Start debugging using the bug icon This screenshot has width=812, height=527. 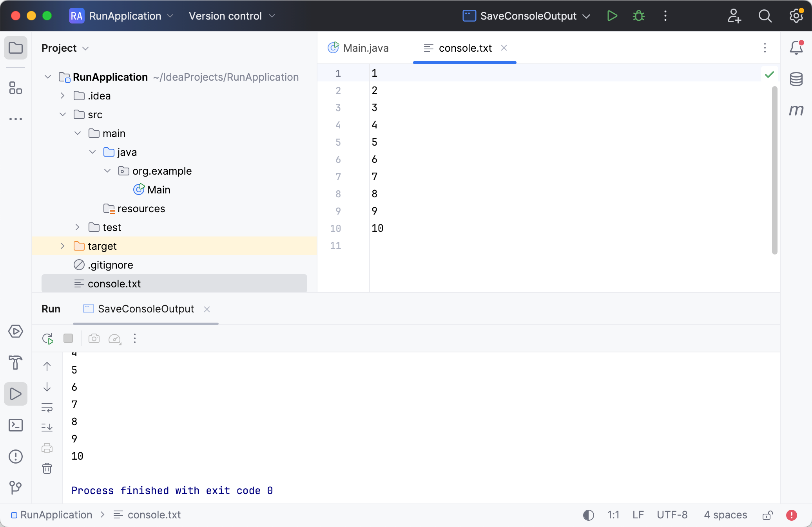pyautogui.click(x=638, y=16)
